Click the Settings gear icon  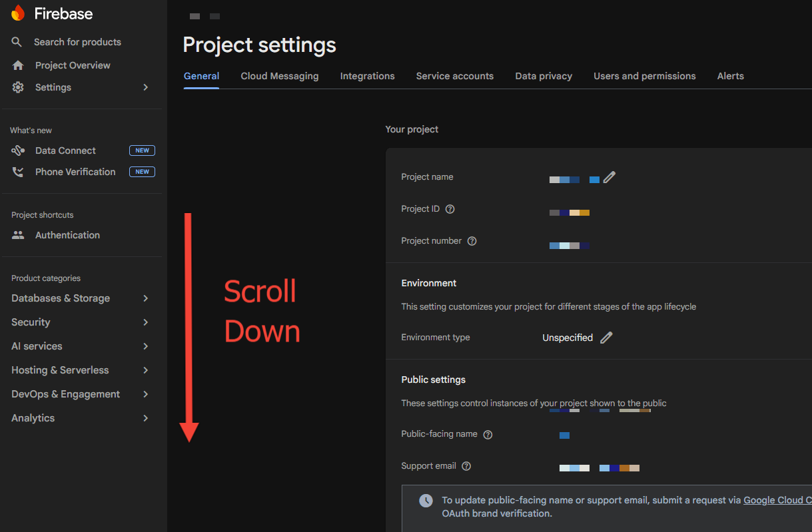(x=18, y=87)
